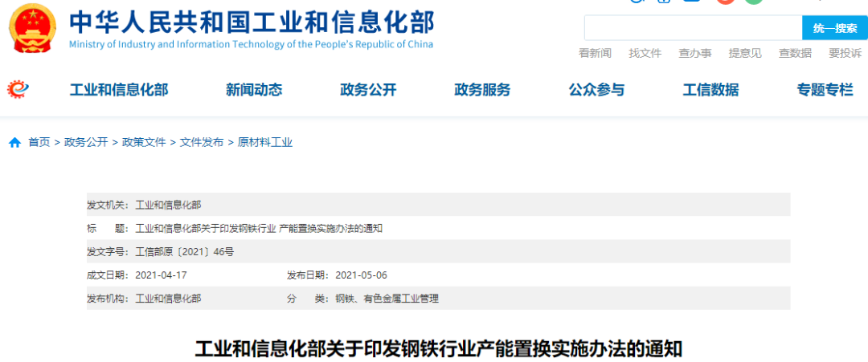This screenshot has width=868, height=362.
Task: Click the 政策文件 breadcrumb link
Action: click(x=144, y=143)
